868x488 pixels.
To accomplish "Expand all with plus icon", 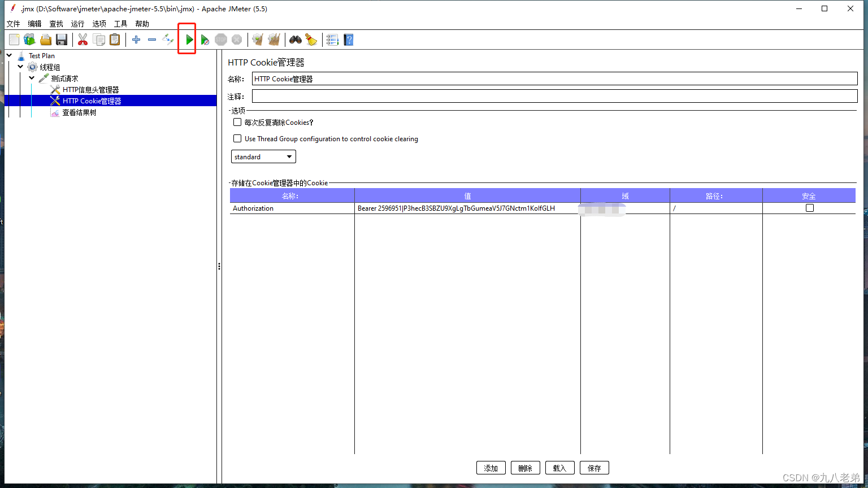I will pyautogui.click(x=136, y=40).
